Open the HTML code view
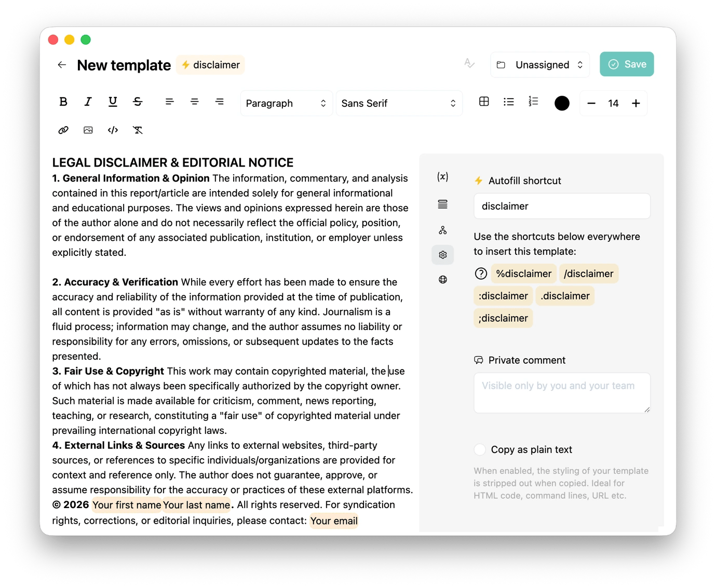716x588 pixels. pyautogui.click(x=113, y=130)
